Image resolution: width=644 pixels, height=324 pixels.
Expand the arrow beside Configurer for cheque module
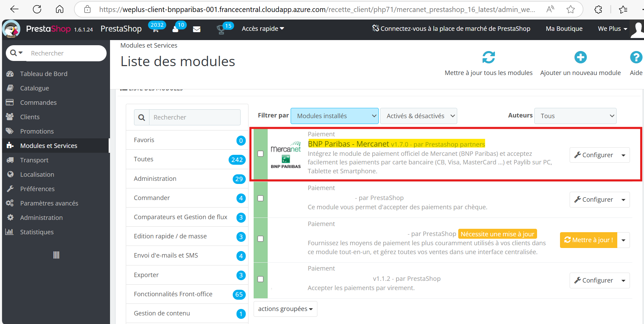(623, 200)
